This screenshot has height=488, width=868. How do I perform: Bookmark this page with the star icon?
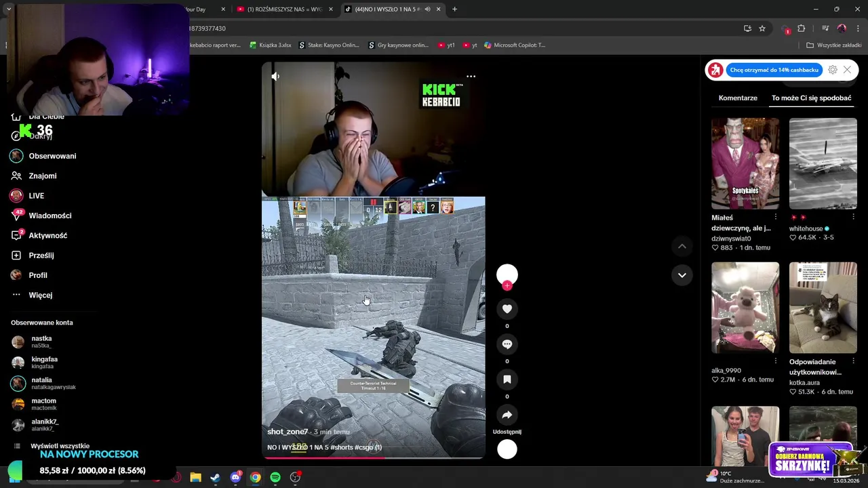(x=762, y=28)
